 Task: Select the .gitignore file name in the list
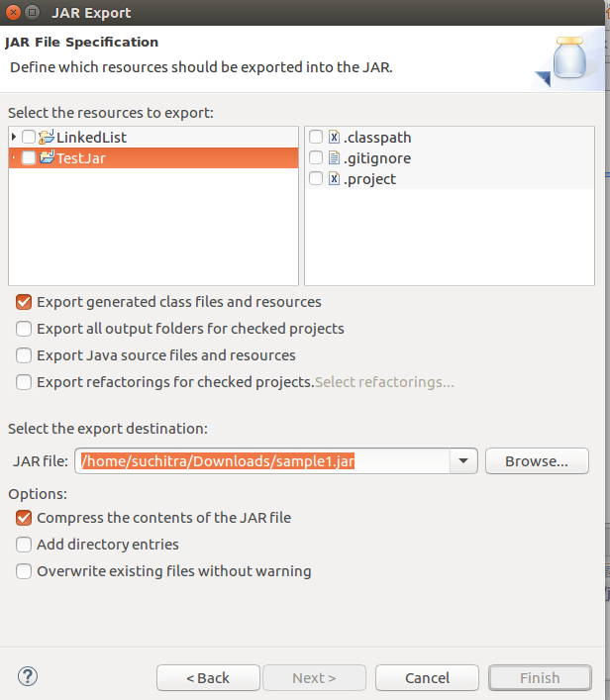(x=376, y=158)
